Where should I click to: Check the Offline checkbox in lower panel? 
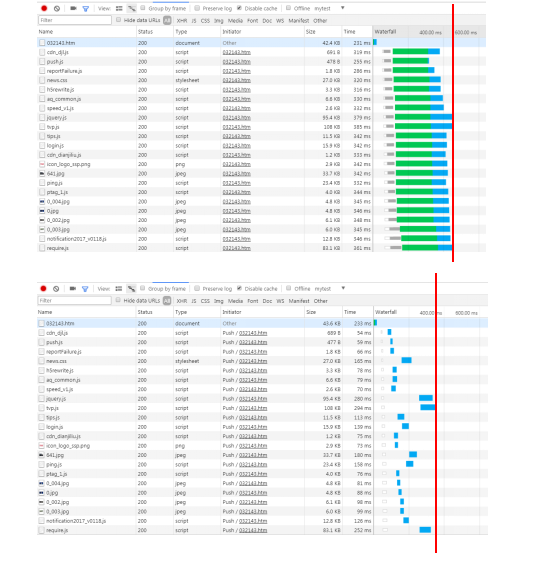click(x=289, y=288)
